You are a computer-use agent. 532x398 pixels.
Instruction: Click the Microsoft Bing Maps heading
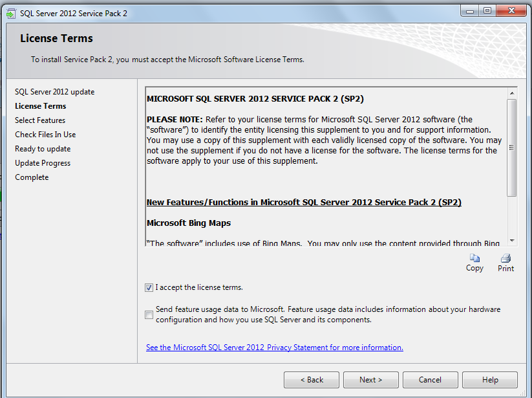(189, 223)
